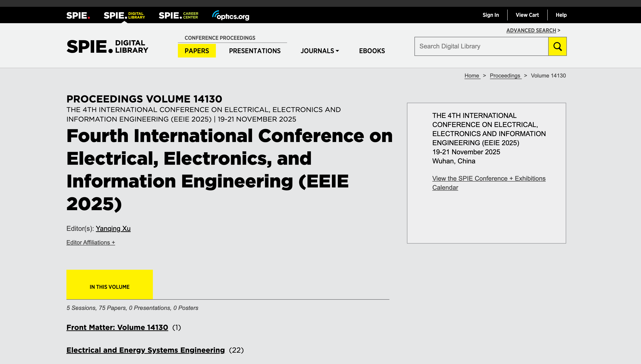
Task: Select the Papers tab
Action: [197, 51]
